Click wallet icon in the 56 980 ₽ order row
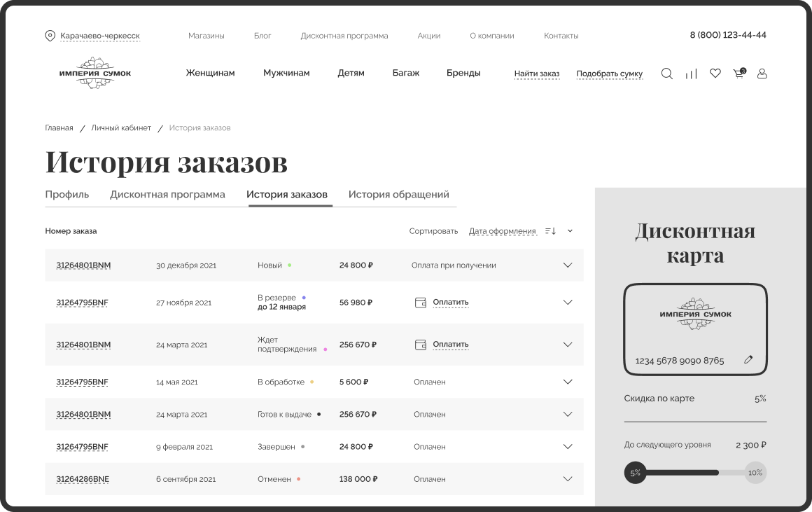This screenshot has height=512, width=812. [x=421, y=303]
